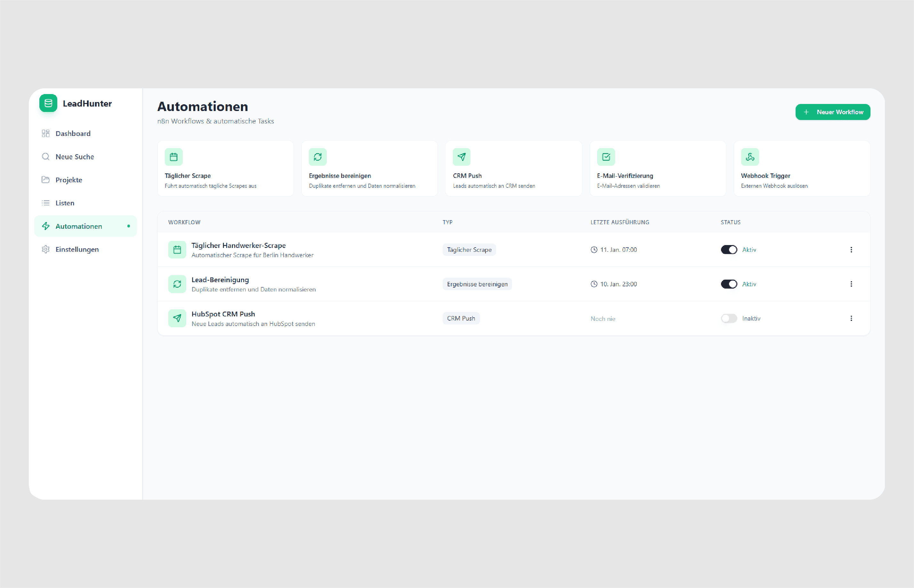Click the Ergebnisse bereinigen type tag
This screenshot has width=914, height=588.
[477, 284]
